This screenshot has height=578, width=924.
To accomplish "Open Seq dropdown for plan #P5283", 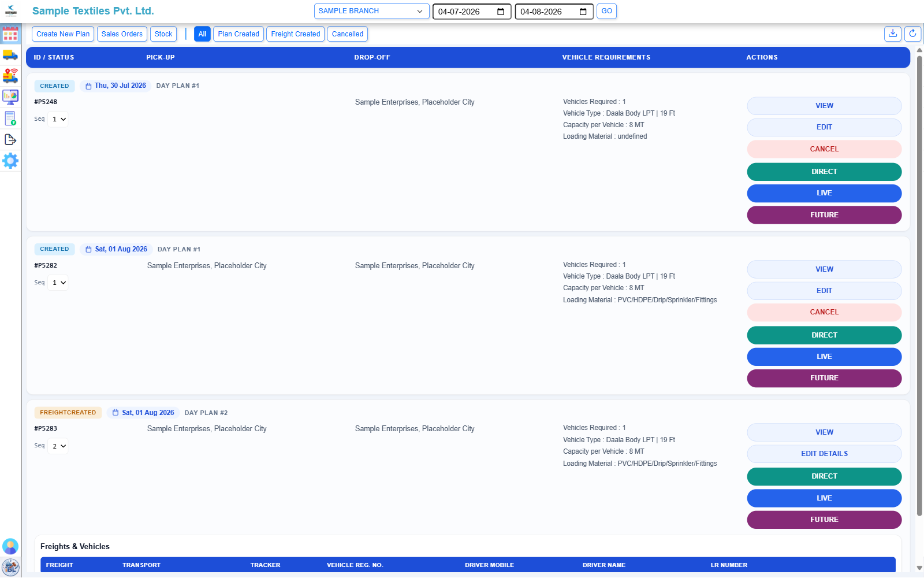I will [x=58, y=446].
